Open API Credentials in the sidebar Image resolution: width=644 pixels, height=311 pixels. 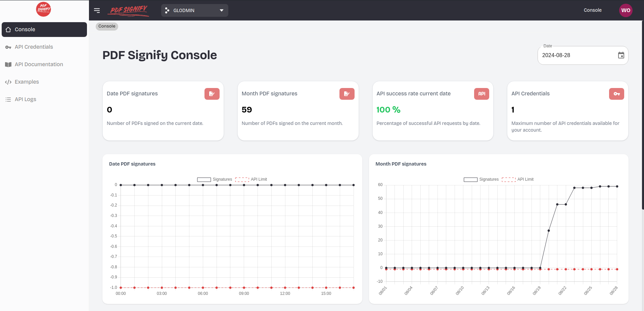click(x=44, y=47)
